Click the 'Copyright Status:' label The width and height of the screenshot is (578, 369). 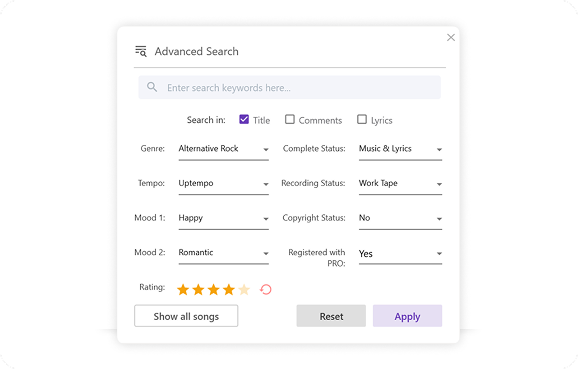click(x=314, y=218)
